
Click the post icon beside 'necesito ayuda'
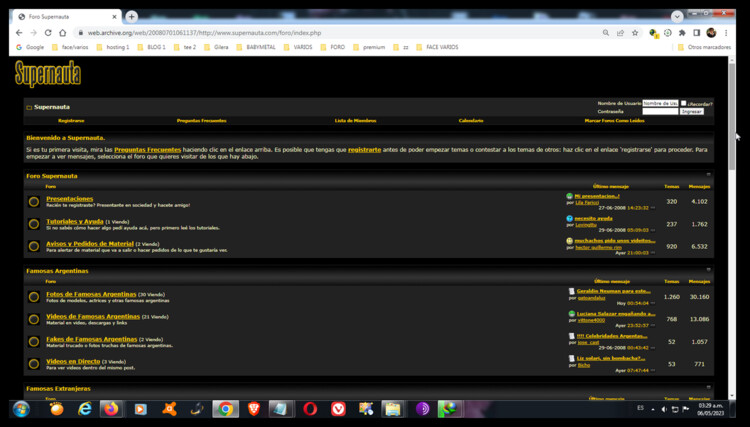(569, 219)
